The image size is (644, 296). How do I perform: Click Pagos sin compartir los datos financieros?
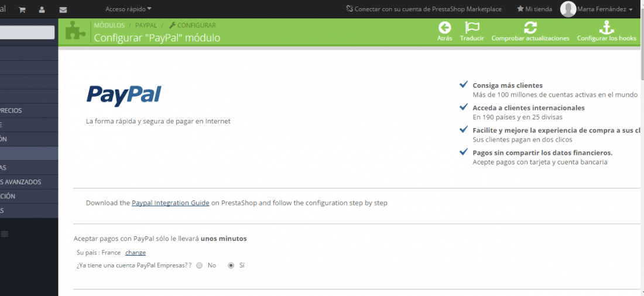tap(543, 153)
